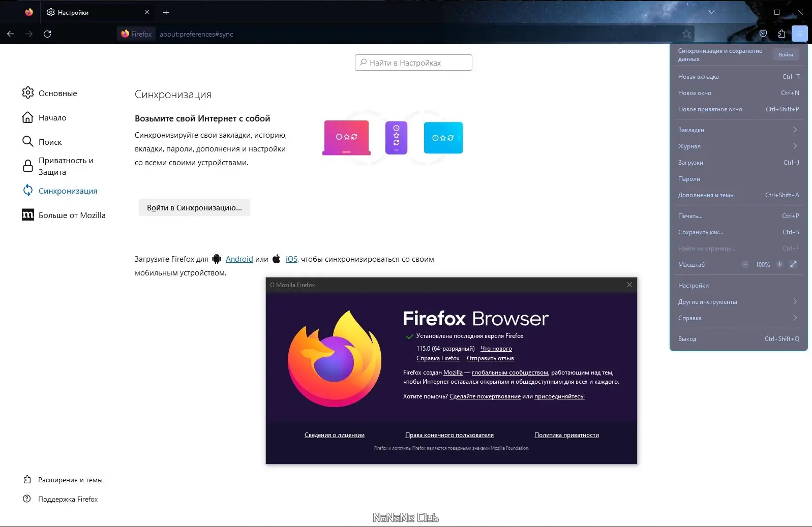Select the Настройки browser tab
The image size is (812, 527).
tap(97, 13)
